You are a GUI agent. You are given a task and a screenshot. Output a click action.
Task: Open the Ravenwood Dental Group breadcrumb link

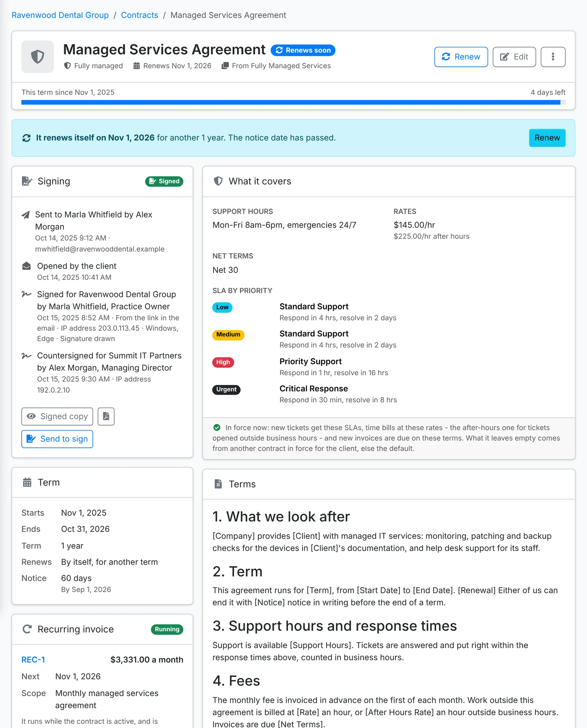point(60,15)
